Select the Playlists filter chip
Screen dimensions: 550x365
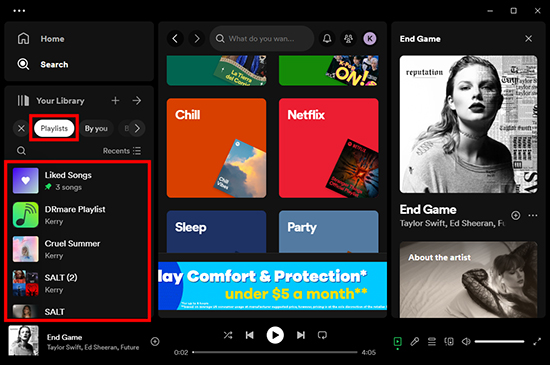point(54,128)
